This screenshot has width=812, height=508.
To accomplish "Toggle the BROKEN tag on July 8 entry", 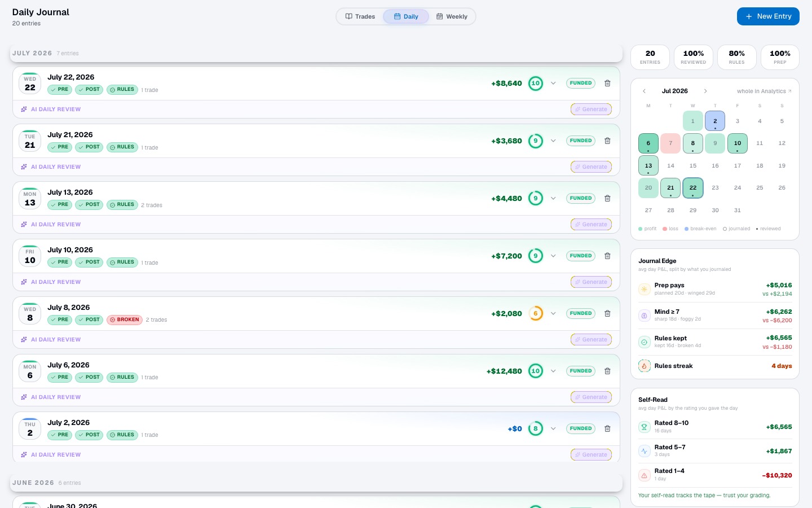I will (x=125, y=320).
